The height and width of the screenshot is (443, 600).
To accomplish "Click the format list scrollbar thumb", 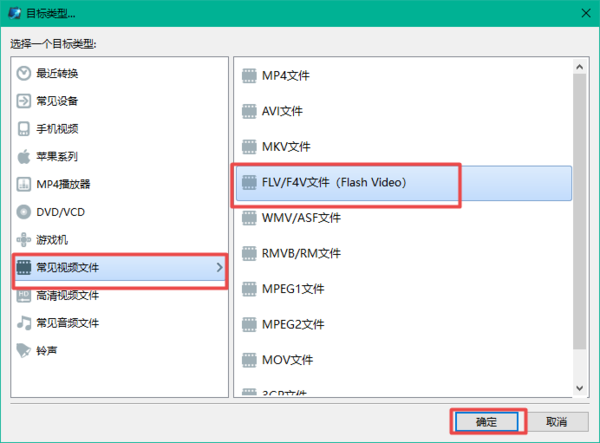I will point(580,212).
